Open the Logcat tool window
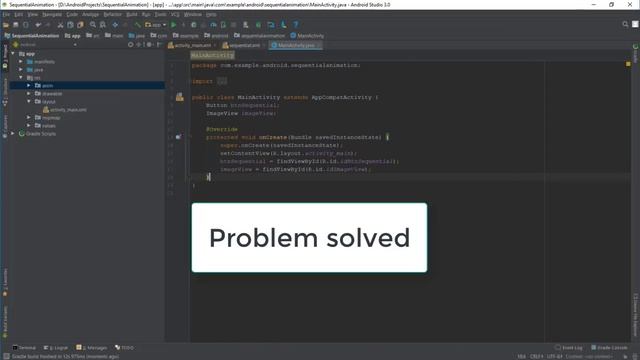The width and height of the screenshot is (640, 360). click(56, 348)
